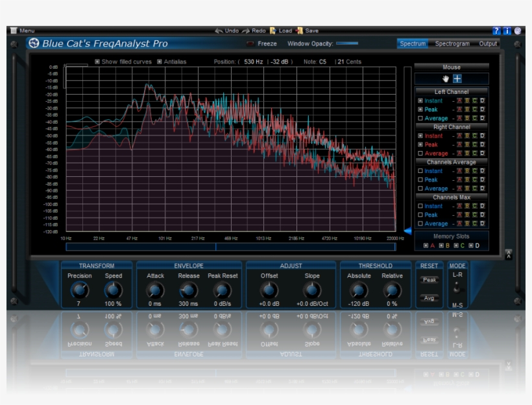Click the '530 Hz' position value

[x=254, y=62]
